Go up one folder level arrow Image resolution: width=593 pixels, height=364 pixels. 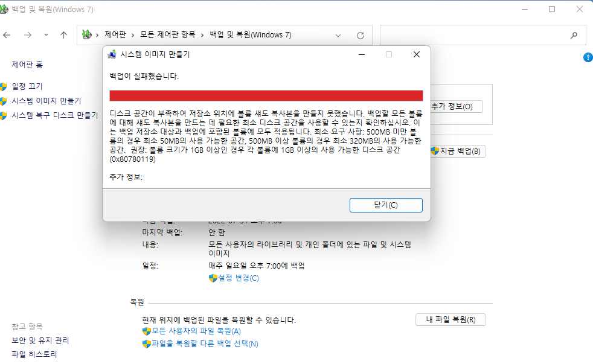tap(63, 35)
